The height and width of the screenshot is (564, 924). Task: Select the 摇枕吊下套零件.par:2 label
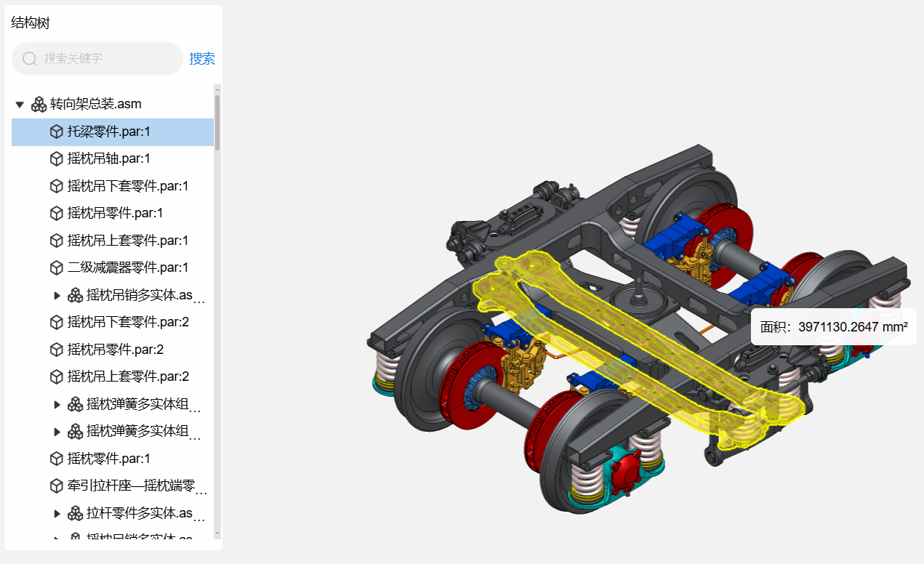pyautogui.click(x=128, y=322)
